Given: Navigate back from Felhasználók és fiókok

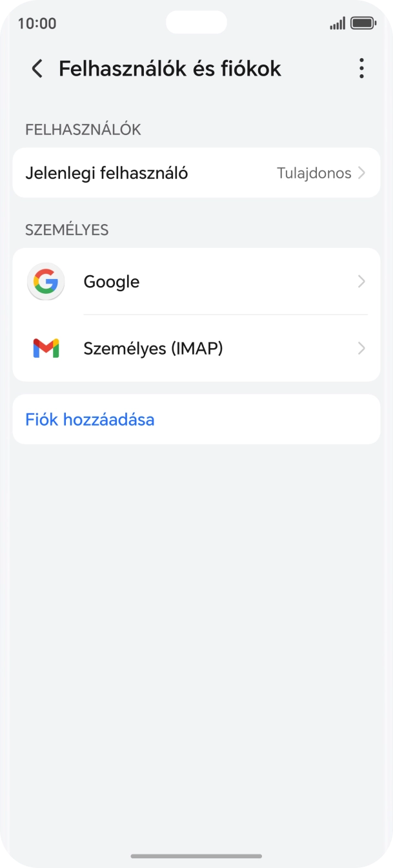Looking at the screenshot, I should 37,68.
